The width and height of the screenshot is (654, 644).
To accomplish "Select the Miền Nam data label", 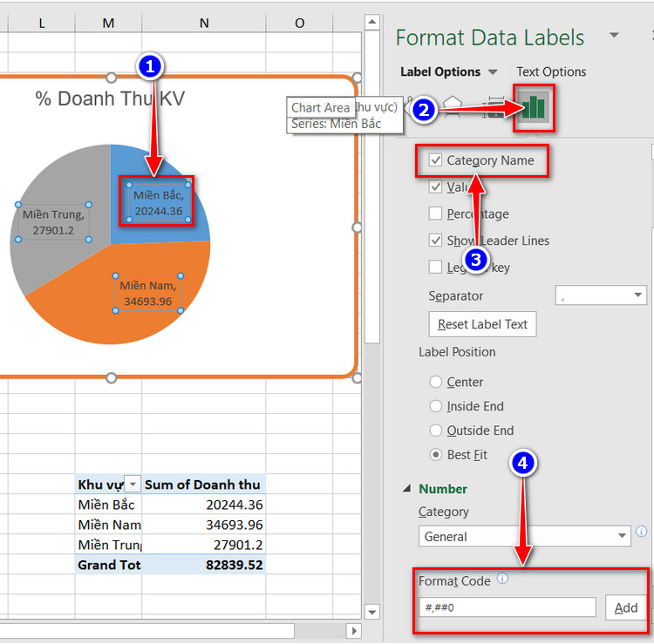I will (x=148, y=294).
